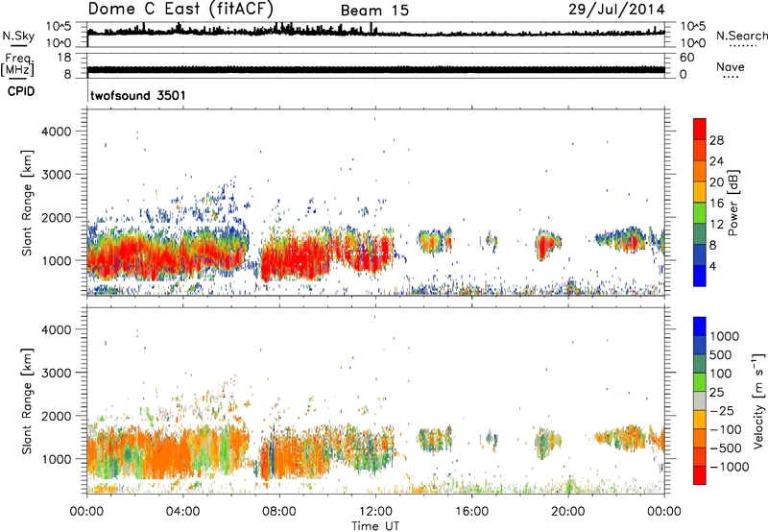This screenshot has height=532, width=768.
Task: Click the Power panel "Slant Range [km]" label
Action: point(27,203)
